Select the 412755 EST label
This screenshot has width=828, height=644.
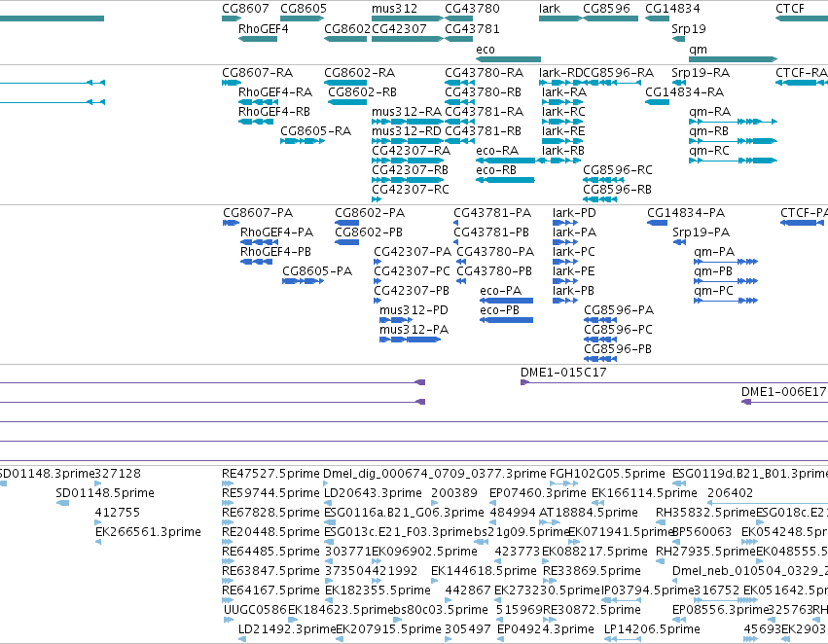coord(117,512)
